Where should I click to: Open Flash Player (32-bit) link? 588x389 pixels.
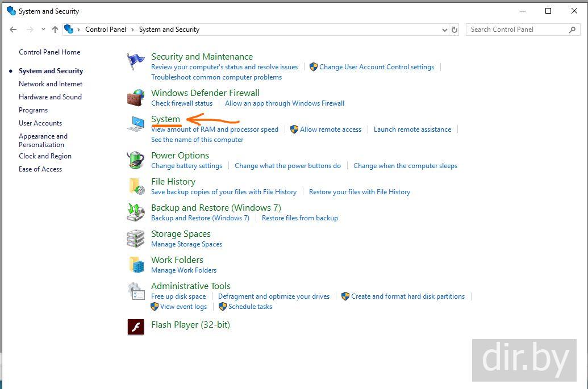coord(190,325)
